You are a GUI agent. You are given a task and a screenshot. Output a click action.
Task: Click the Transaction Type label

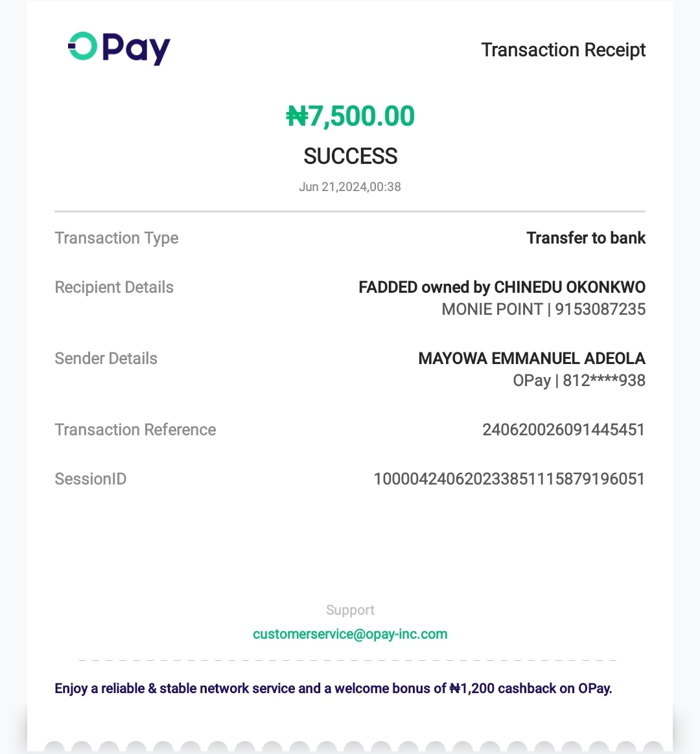pyautogui.click(x=117, y=238)
